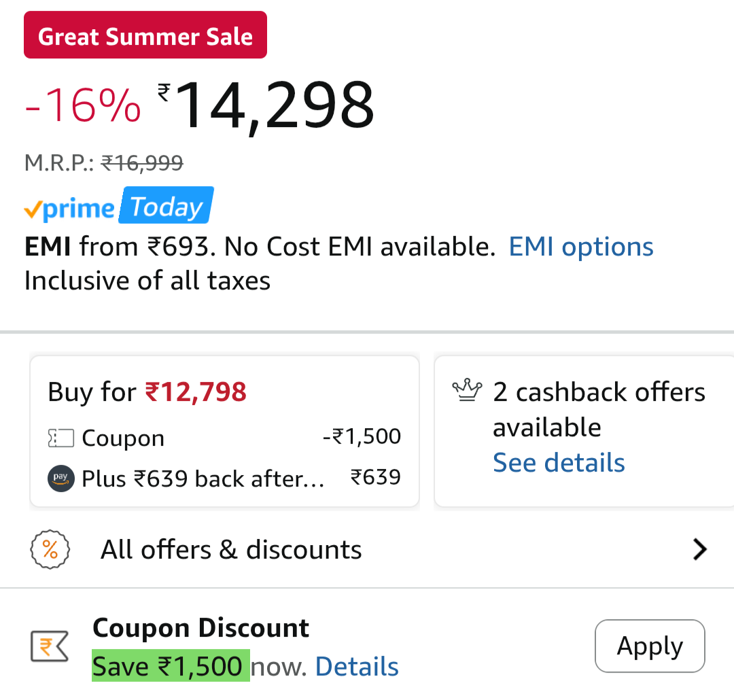
Task: Click the coupon ticket icon
Action: coord(61,438)
